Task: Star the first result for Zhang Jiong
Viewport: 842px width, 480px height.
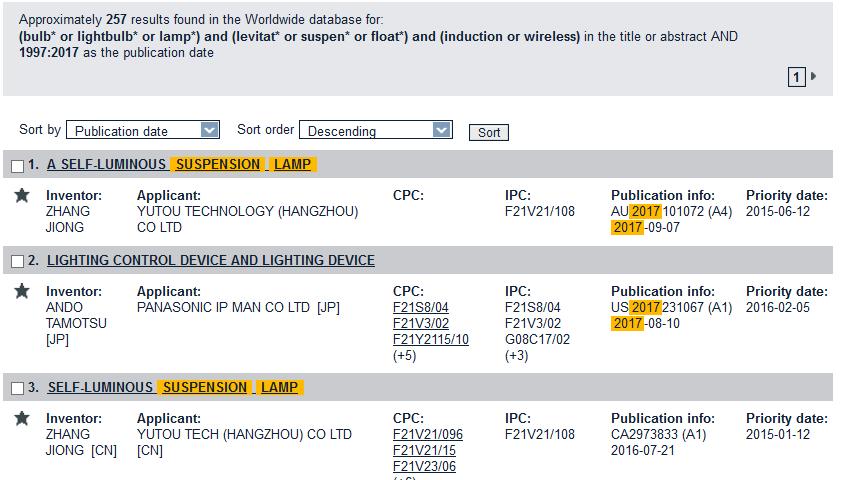Action: pos(22,195)
